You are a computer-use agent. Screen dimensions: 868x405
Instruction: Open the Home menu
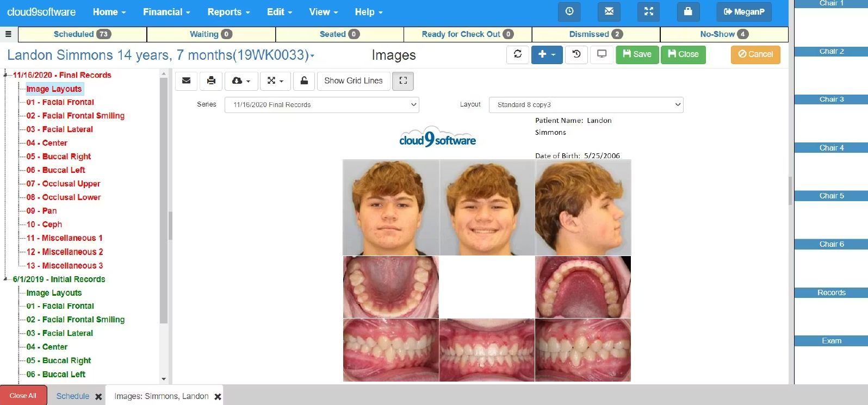[109, 12]
